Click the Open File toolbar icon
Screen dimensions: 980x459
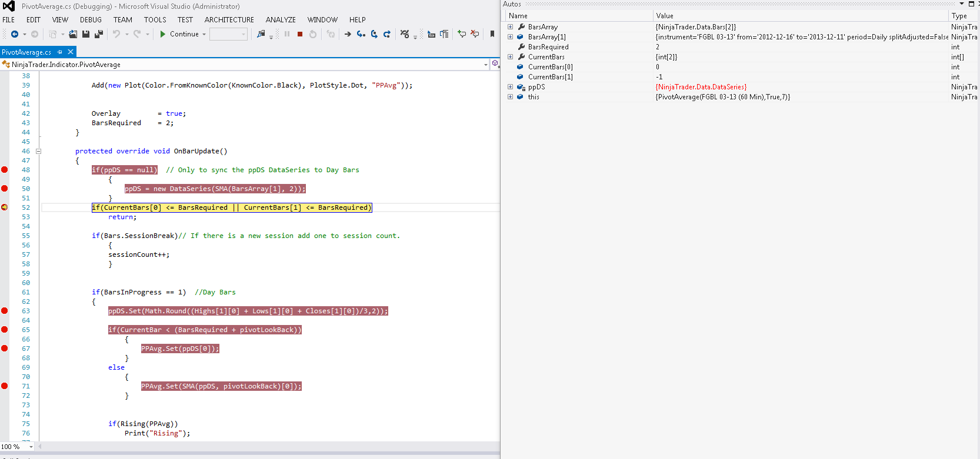73,34
